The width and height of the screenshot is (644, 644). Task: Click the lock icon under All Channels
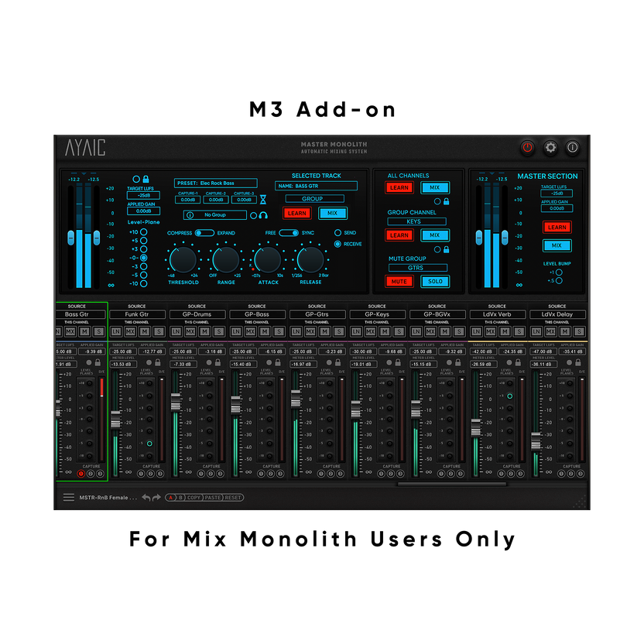pos(447,201)
